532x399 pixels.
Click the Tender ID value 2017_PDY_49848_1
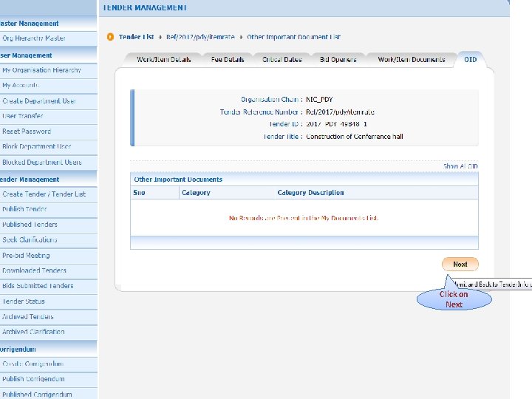[336, 124]
